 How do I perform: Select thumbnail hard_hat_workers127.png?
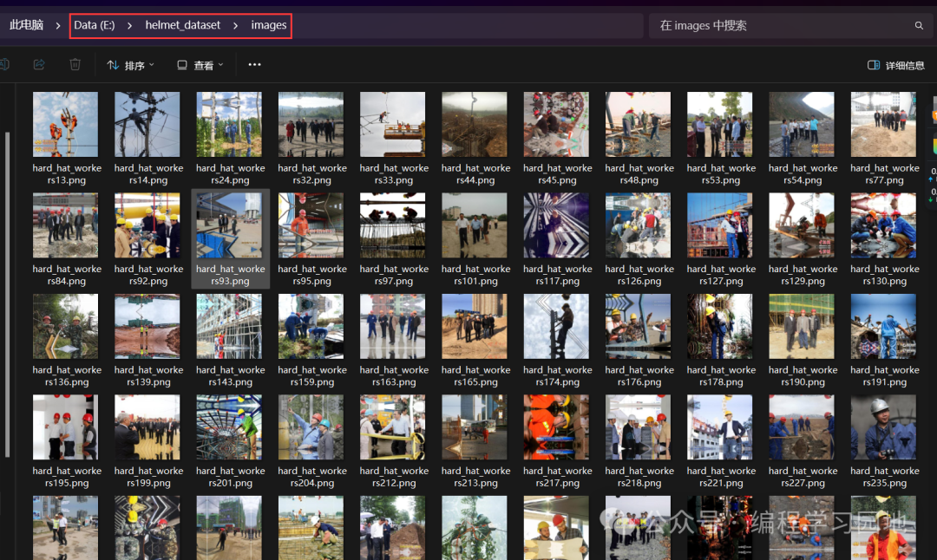720,225
